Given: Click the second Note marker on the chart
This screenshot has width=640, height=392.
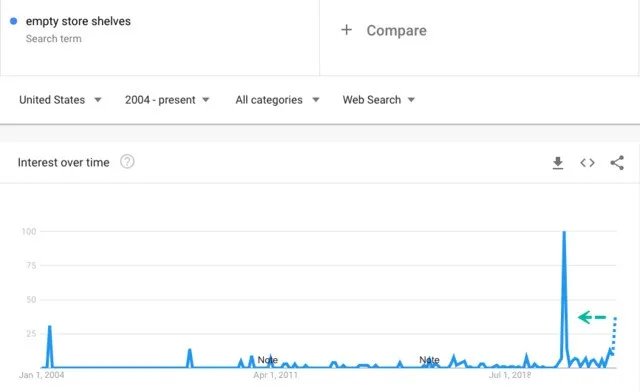Looking at the screenshot, I should tap(429, 360).
